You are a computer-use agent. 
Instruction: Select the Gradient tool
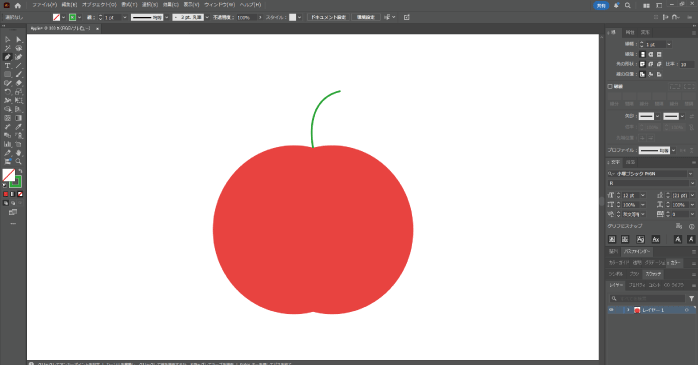coord(19,118)
